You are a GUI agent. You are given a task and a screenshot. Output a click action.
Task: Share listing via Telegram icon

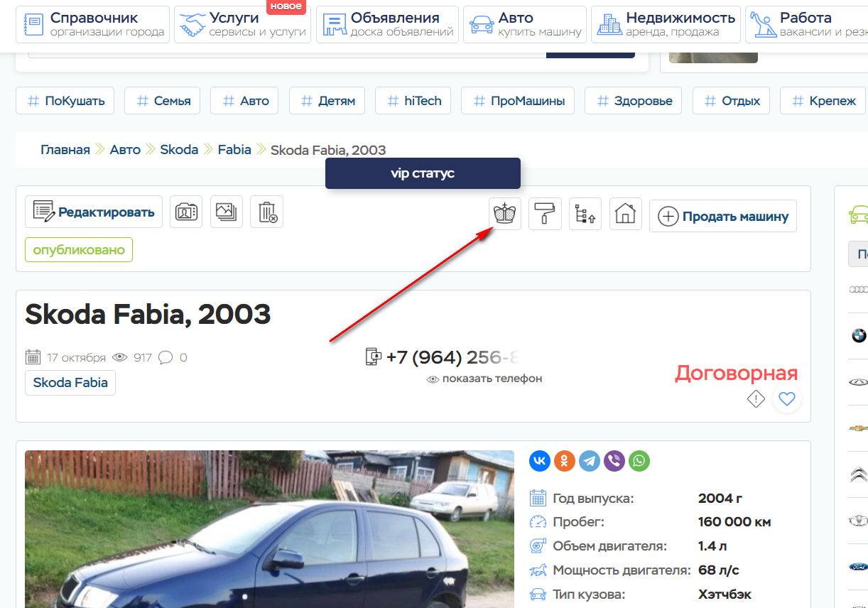pyautogui.click(x=590, y=461)
